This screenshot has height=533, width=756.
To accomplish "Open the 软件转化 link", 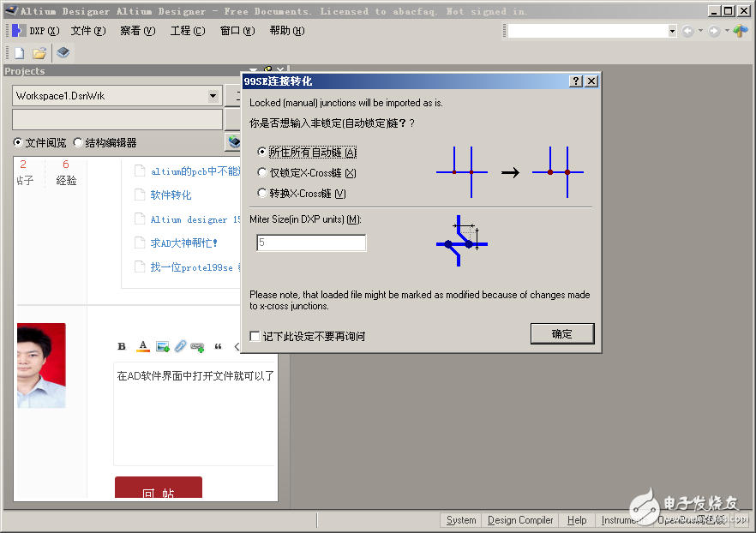I will [x=171, y=195].
